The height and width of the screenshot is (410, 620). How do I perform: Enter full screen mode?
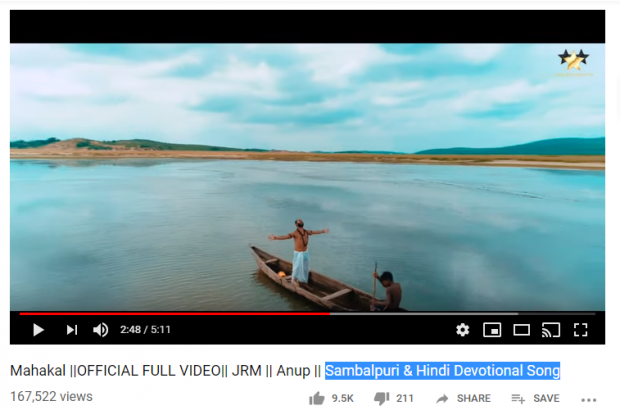click(x=580, y=329)
